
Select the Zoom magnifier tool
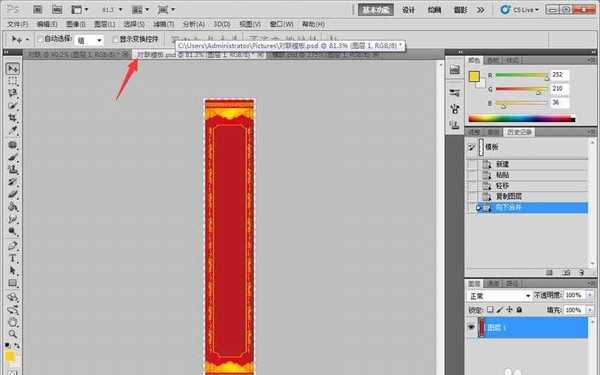click(x=13, y=334)
